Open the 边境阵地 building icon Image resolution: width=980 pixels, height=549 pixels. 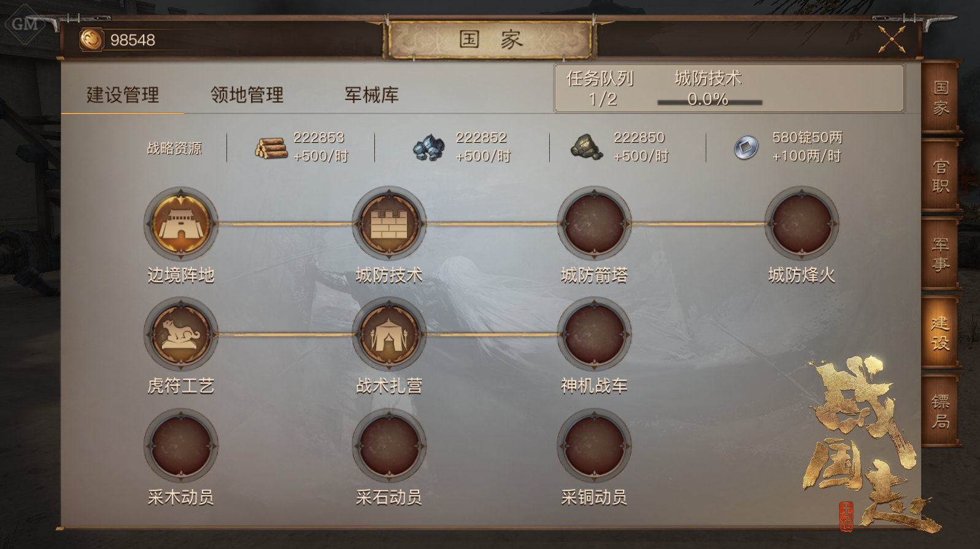(181, 224)
